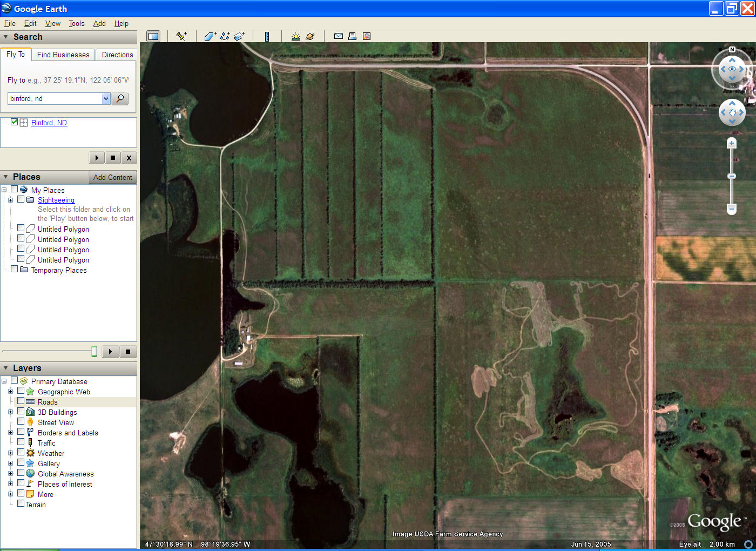Check the My Places checkbox

(15, 190)
